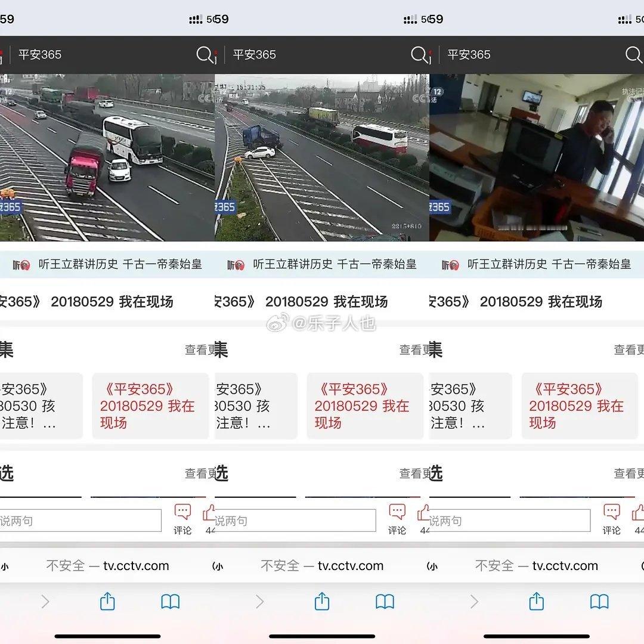Tap the search icon in the left screenshot

205,54
